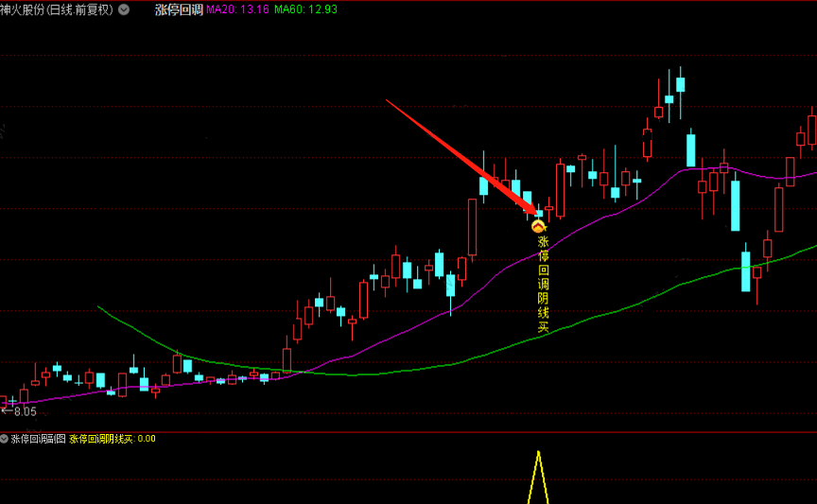Click the 涨停回调阴线买: 0.00 value label

(x=113, y=439)
